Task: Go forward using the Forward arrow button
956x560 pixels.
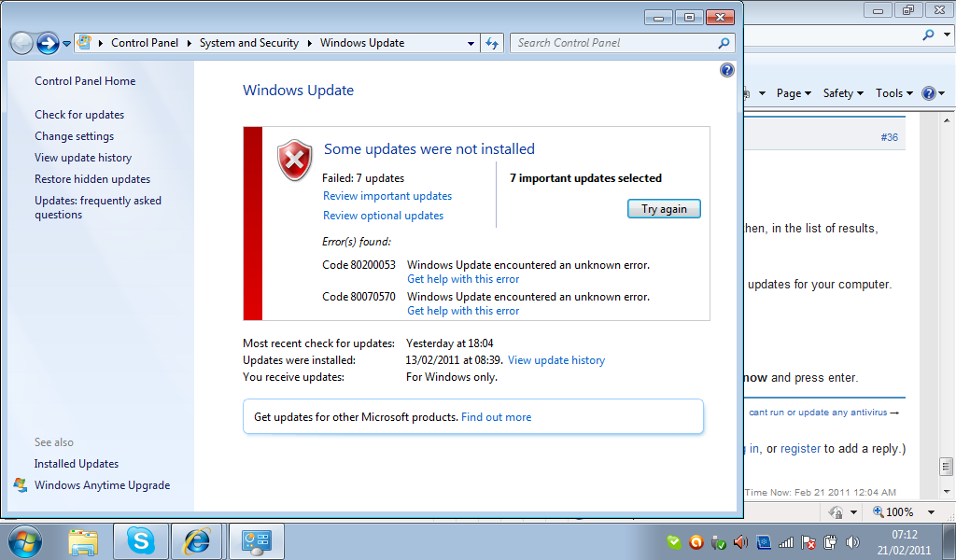Action: pyautogui.click(x=48, y=43)
